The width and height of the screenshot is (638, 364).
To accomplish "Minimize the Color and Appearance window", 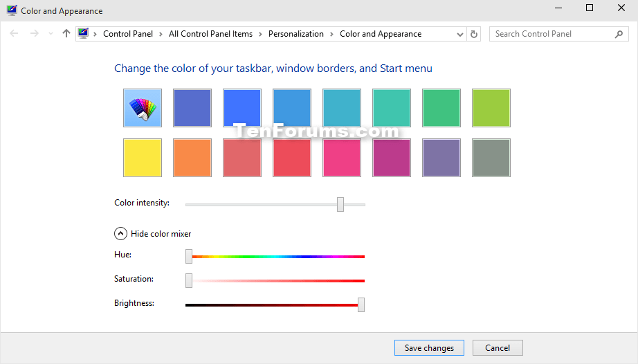I will point(558,8).
